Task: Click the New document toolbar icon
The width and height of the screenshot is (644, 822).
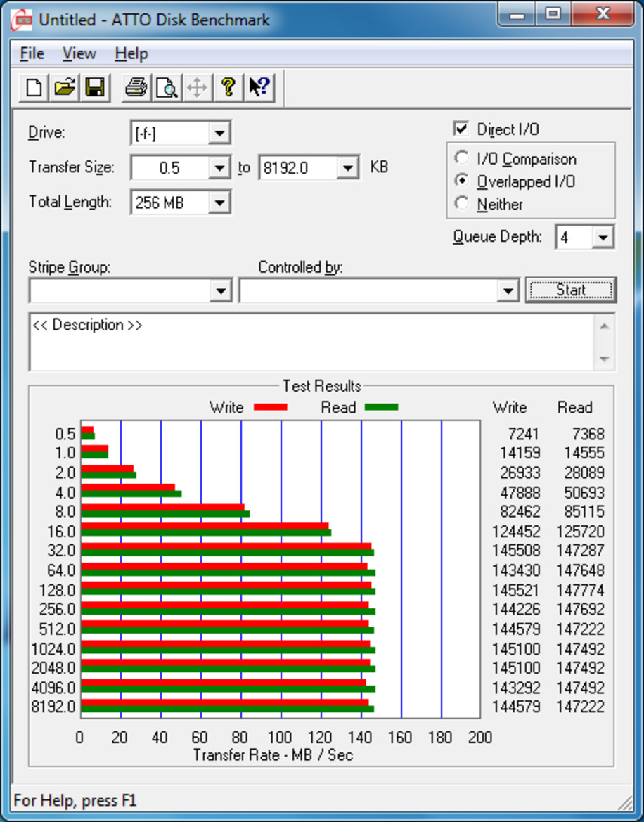Action: (34, 87)
